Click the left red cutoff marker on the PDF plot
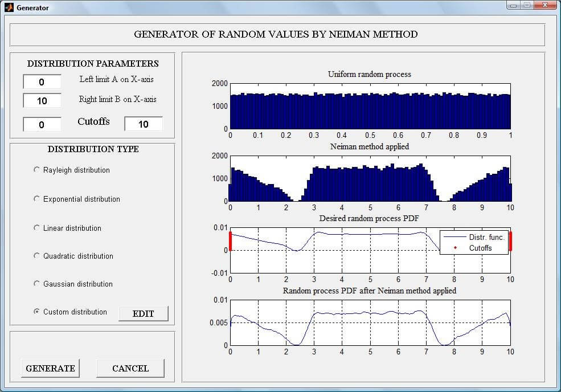 coord(230,241)
